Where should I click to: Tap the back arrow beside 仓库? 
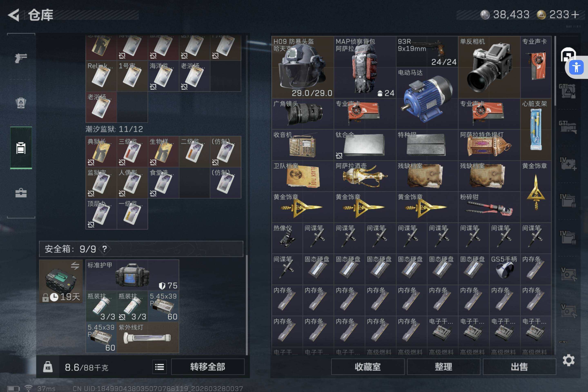(14, 15)
